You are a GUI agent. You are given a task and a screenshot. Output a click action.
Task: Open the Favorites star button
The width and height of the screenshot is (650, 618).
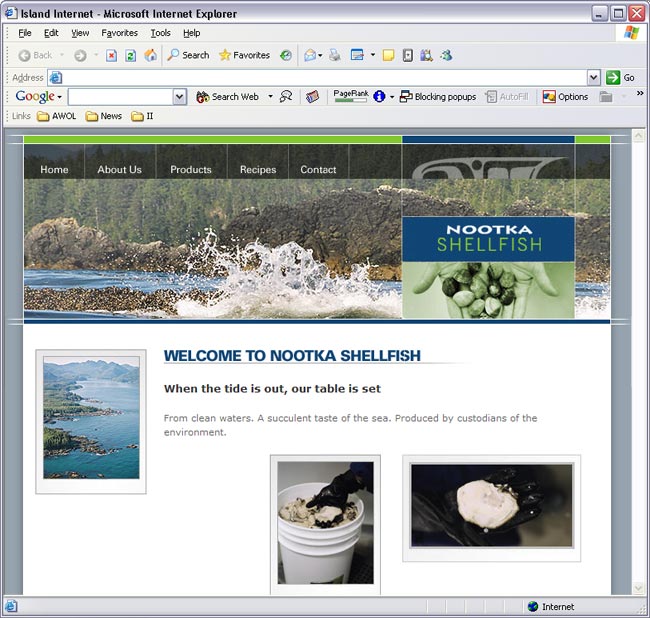[x=244, y=55]
